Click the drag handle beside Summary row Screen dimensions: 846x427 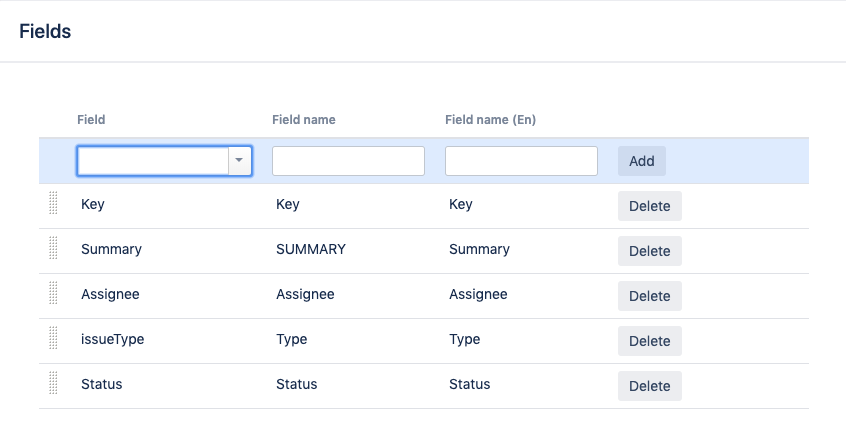53,249
